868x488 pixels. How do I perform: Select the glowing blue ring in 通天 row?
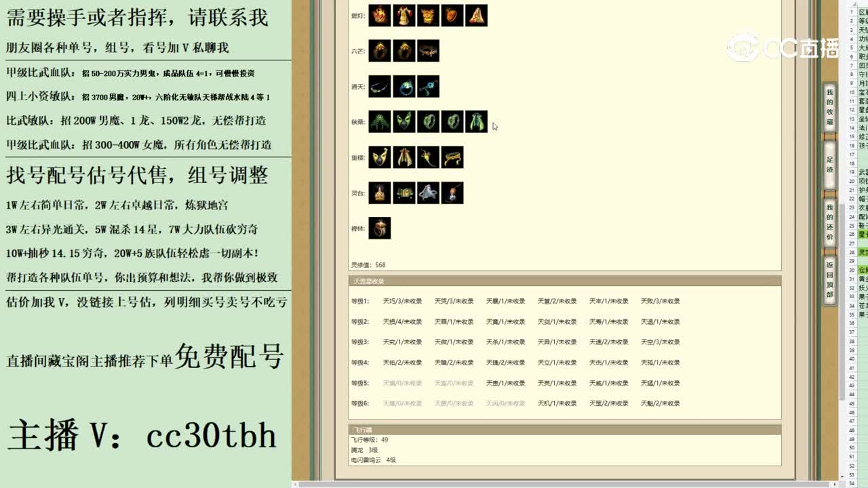click(x=403, y=86)
